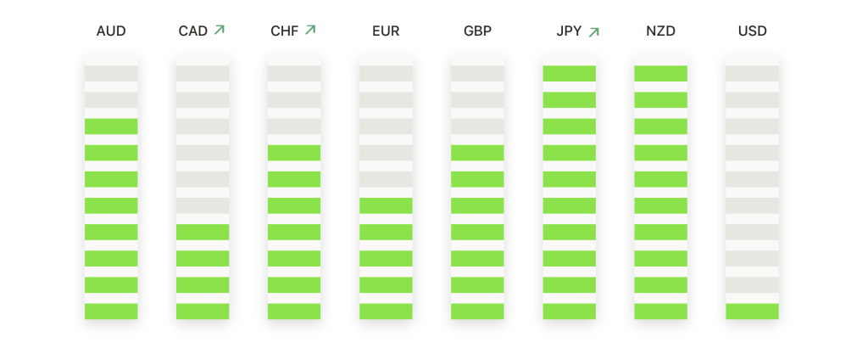The height and width of the screenshot is (348, 868).
Task: Click the GBP strength meter bar
Action: tap(477, 192)
